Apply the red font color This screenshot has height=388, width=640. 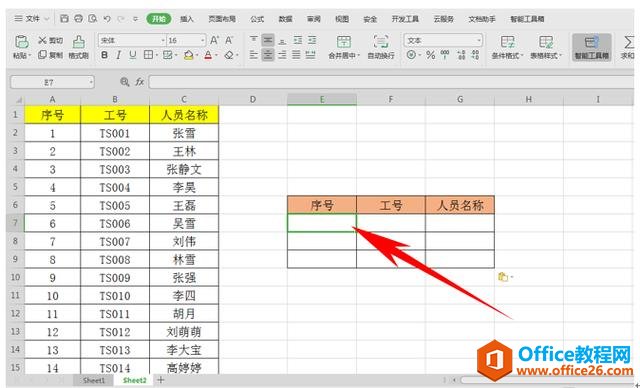(208, 55)
